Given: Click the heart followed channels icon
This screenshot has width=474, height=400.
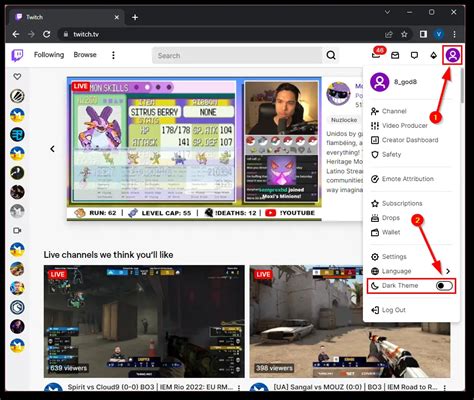Looking at the screenshot, I should (17, 77).
